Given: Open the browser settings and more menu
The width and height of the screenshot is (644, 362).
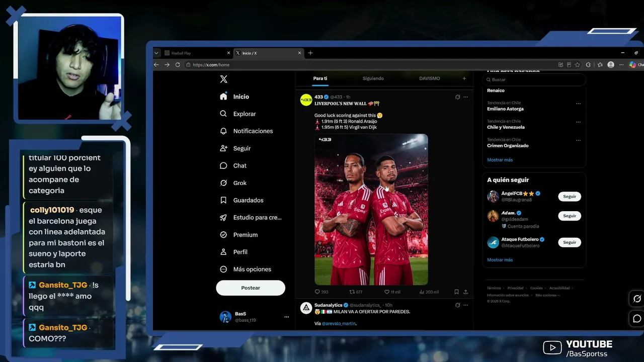Looking at the screenshot, I should point(621,65).
